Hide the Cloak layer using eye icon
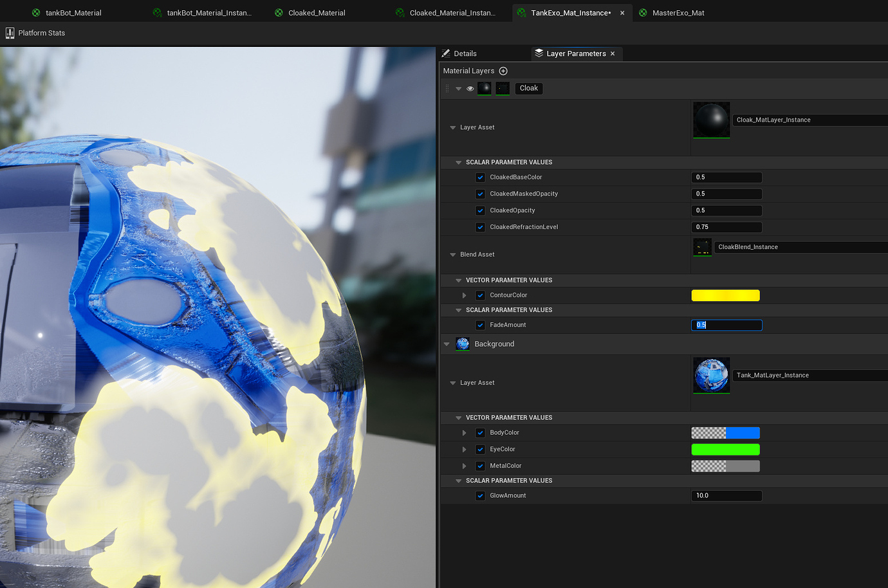888x588 pixels. 470,89
